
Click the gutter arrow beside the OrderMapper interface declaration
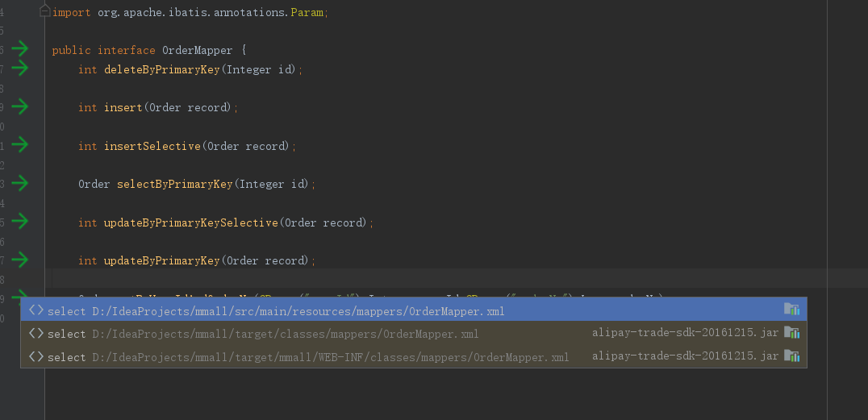[x=19, y=49]
